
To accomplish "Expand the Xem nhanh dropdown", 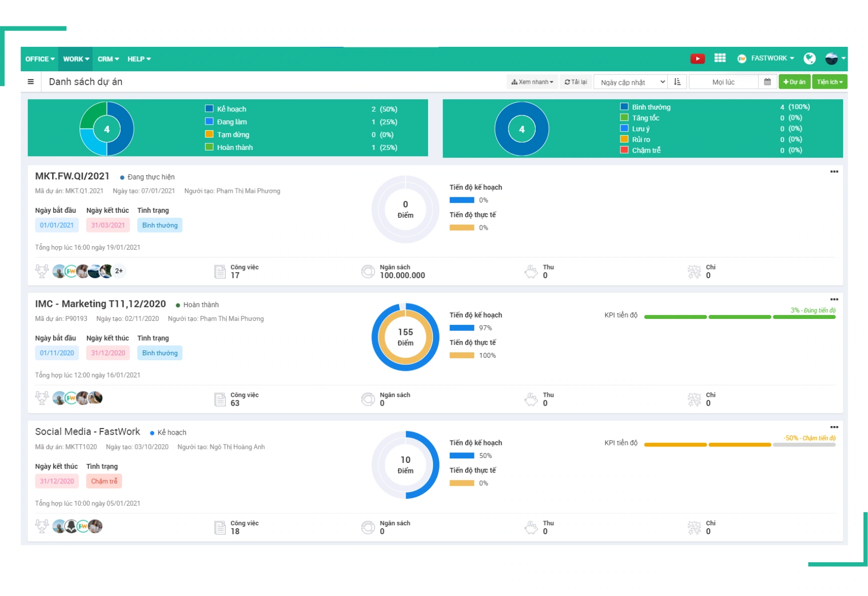I will (532, 82).
